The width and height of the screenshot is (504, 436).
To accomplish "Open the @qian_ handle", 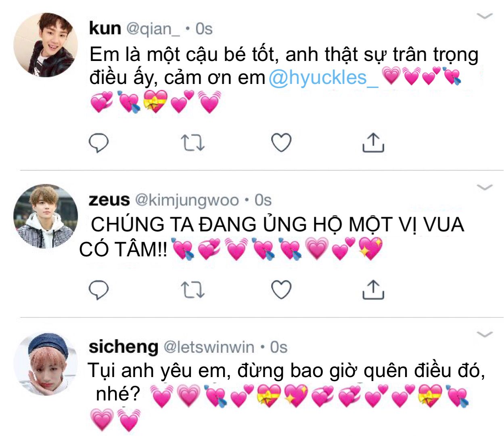I will tap(153, 29).
